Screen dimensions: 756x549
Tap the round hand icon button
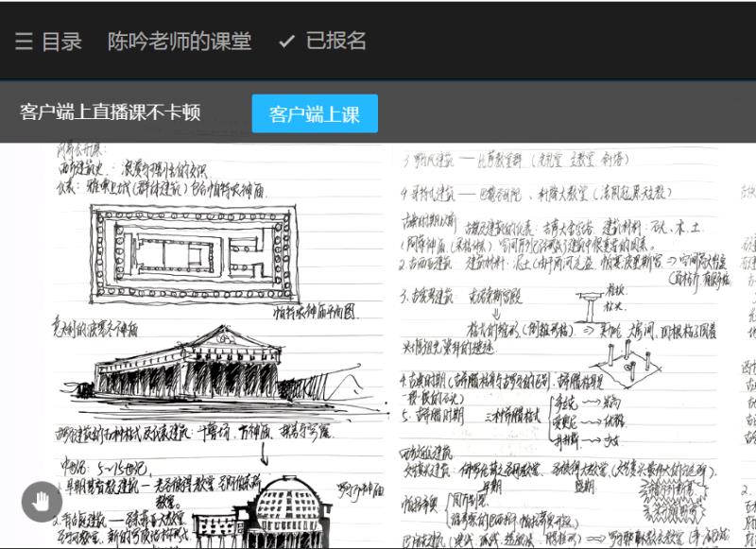42,502
